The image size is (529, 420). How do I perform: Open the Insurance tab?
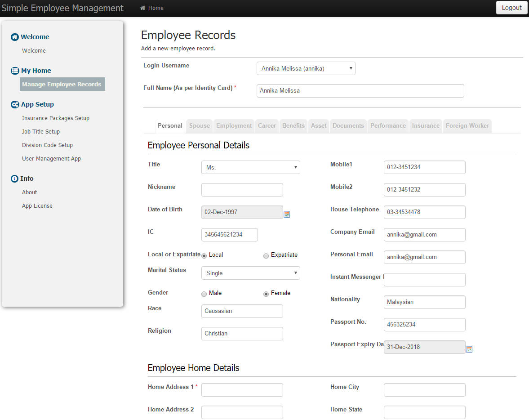click(426, 125)
